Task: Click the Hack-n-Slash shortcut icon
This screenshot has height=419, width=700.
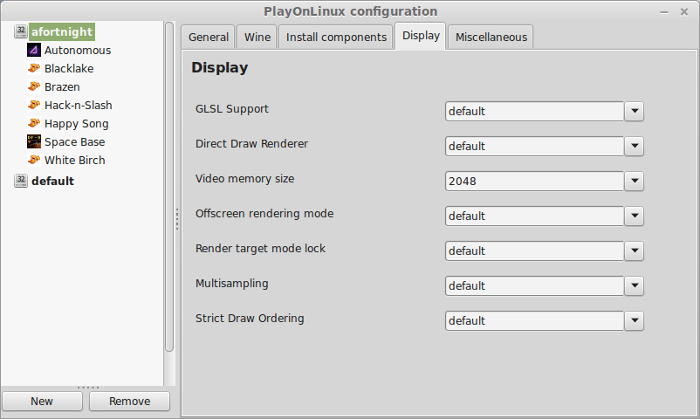Action: [x=34, y=105]
